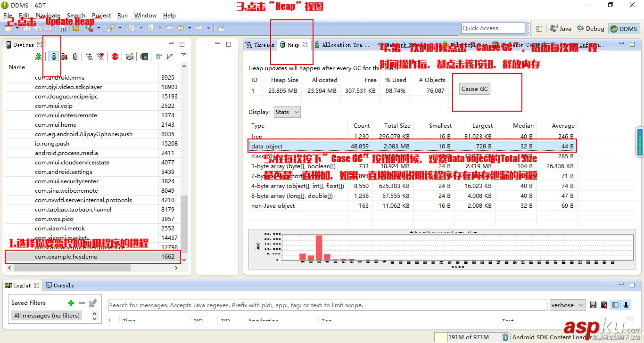Screen dimensions: 644x343
Task: Open the Window menu
Action: click(145, 16)
